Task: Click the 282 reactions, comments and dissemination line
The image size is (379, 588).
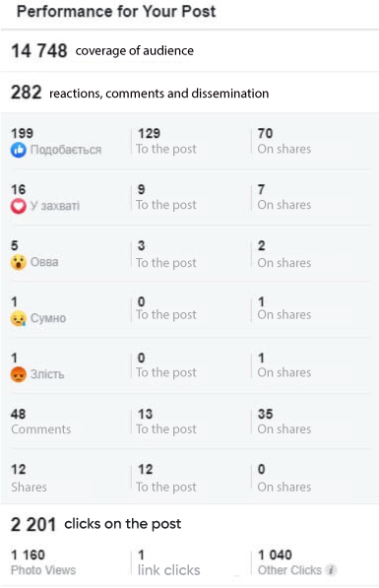Action: [x=189, y=93]
